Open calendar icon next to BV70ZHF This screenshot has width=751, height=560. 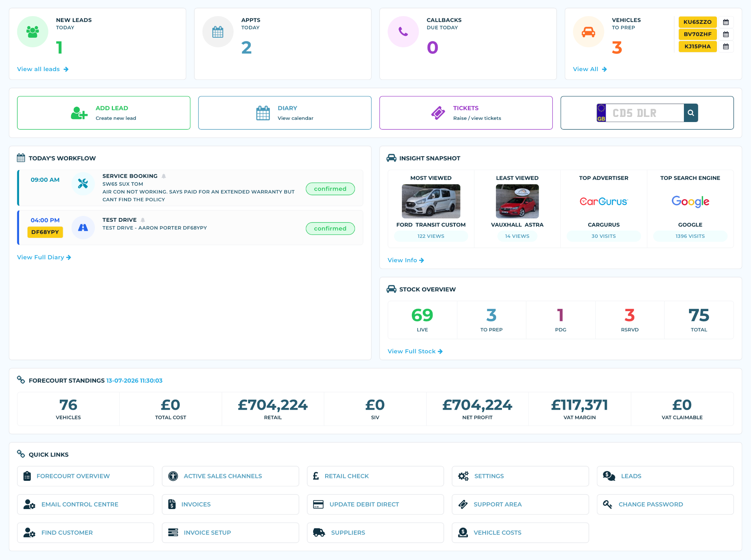coord(726,34)
